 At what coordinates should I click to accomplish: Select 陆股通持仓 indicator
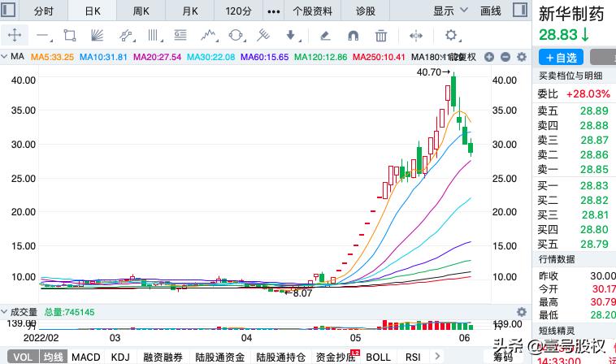click(x=281, y=357)
